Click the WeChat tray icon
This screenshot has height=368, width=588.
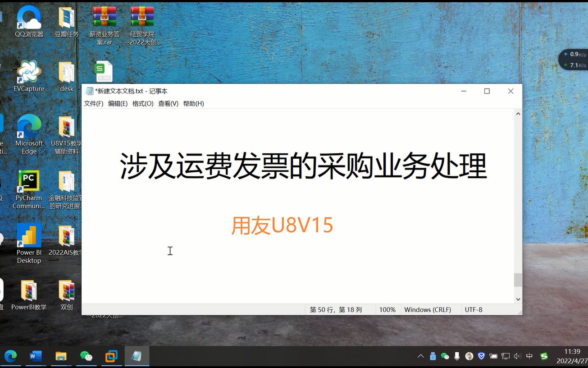(445, 356)
